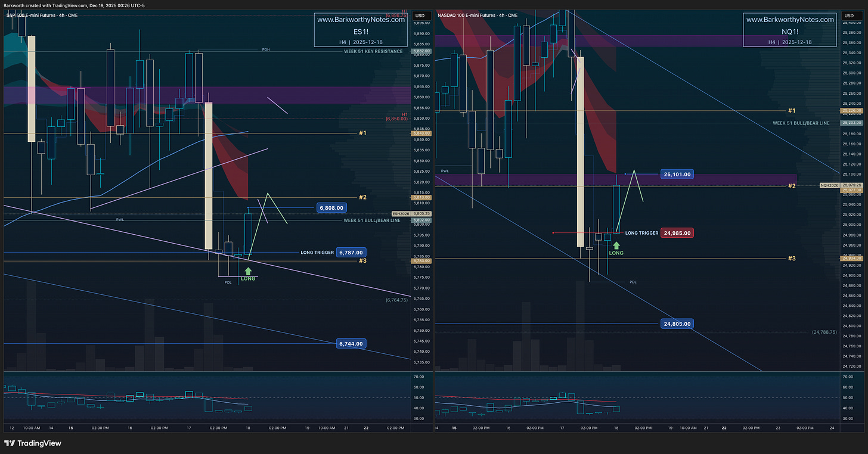
Task: Click WEEK 51 BULL/BEAR LINE on ES chart
Action: (373, 220)
